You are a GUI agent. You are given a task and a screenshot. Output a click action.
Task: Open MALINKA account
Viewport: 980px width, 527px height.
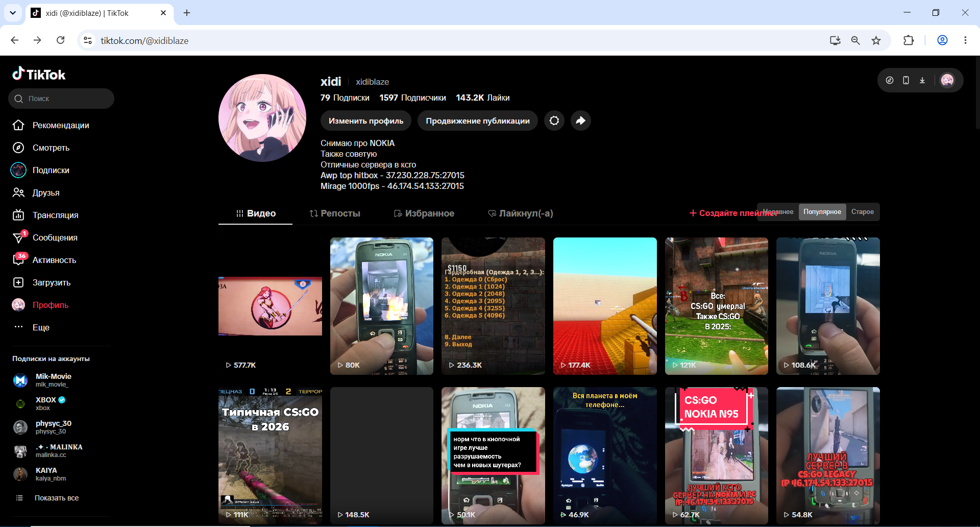coord(48,450)
